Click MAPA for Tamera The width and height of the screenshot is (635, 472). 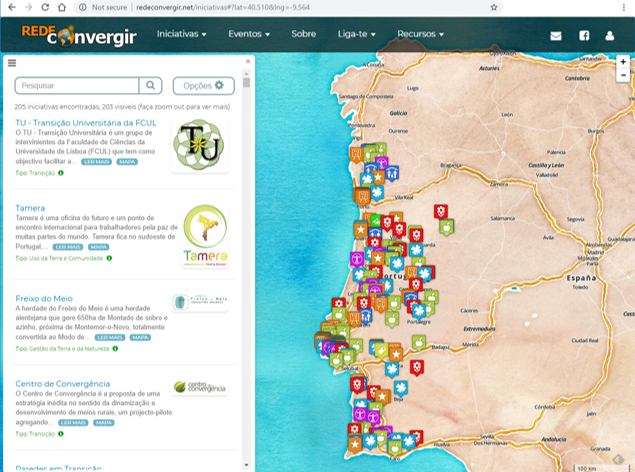point(98,247)
